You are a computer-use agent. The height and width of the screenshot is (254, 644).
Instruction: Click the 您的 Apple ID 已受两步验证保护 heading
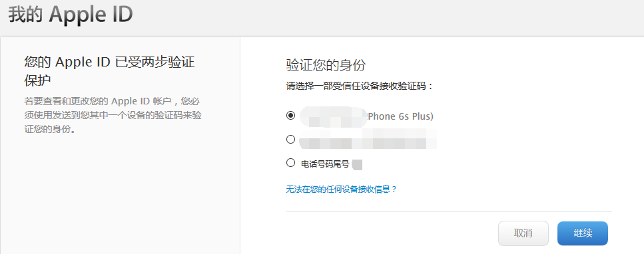[x=109, y=71]
